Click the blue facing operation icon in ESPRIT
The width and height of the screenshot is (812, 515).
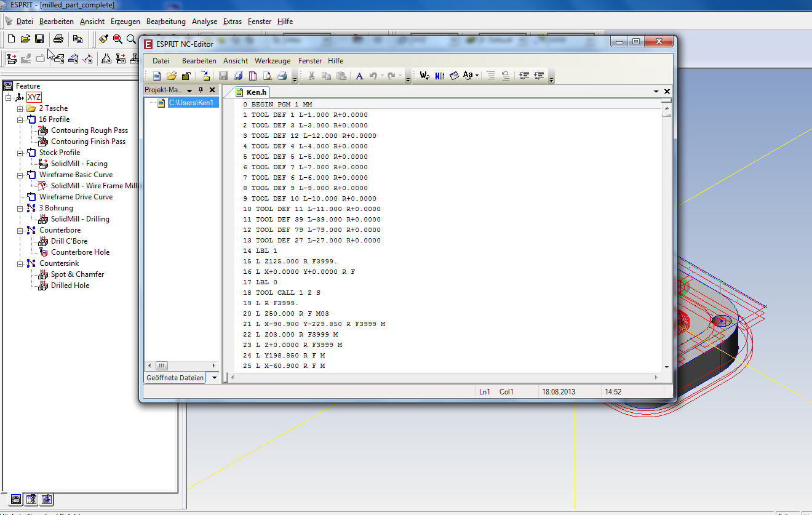coord(73,59)
